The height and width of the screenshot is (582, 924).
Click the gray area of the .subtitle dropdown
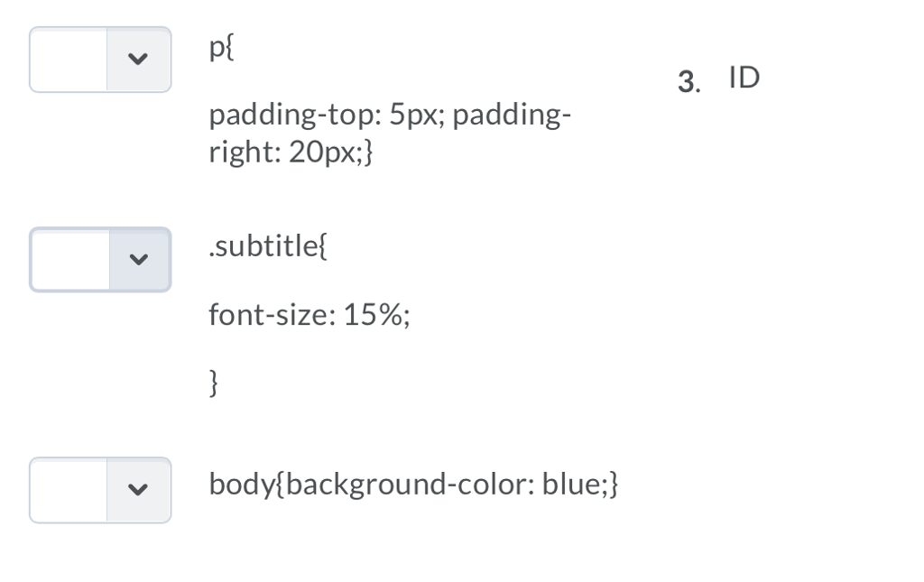[139, 259]
